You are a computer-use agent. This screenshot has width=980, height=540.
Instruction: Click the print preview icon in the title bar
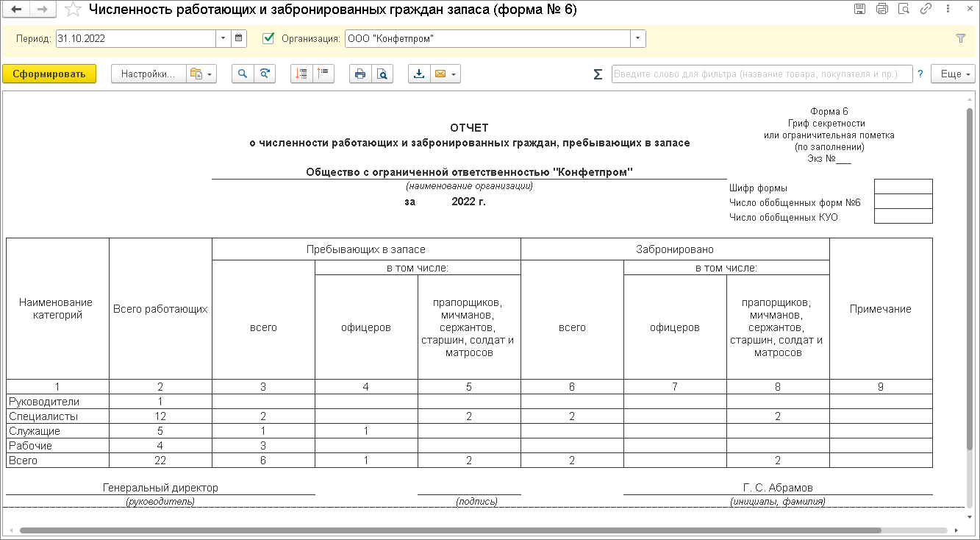(904, 10)
